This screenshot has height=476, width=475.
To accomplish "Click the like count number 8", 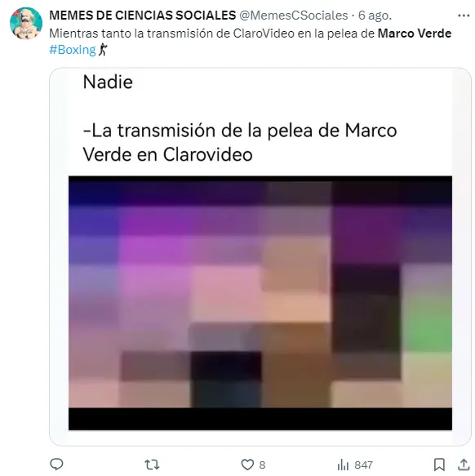I will pos(262,465).
